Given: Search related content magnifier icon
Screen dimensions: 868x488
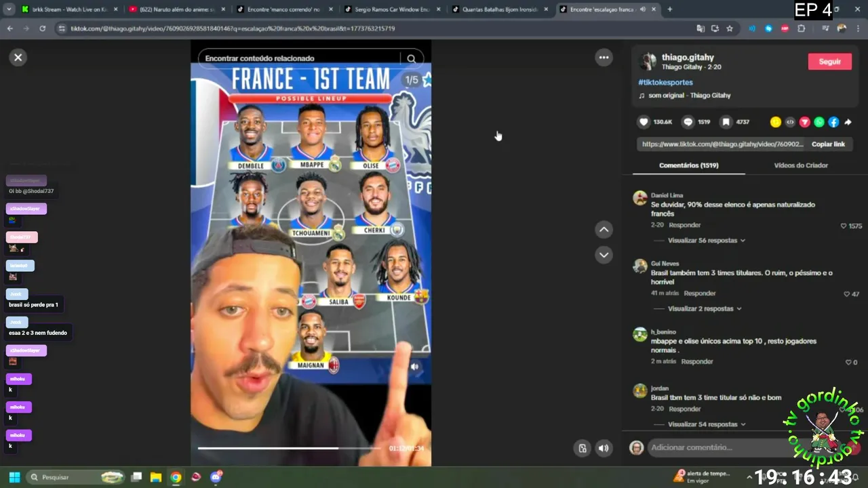Looking at the screenshot, I should pyautogui.click(x=411, y=59).
